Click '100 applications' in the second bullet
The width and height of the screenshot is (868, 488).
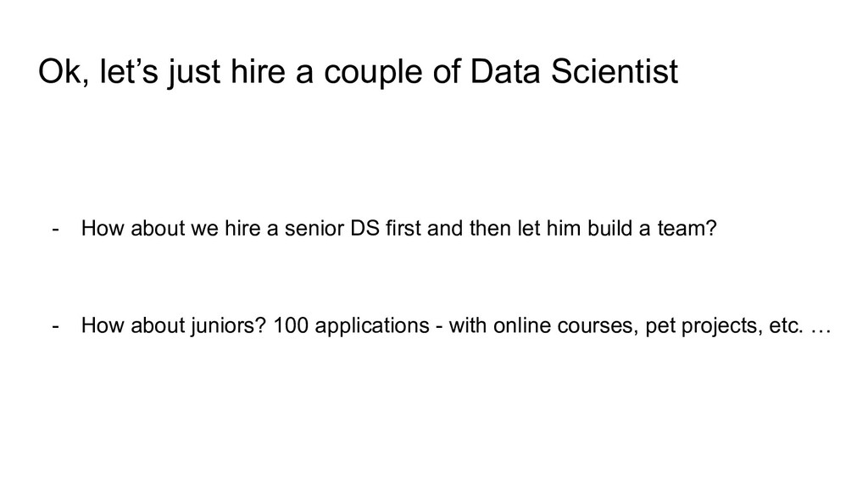point(352,325)
